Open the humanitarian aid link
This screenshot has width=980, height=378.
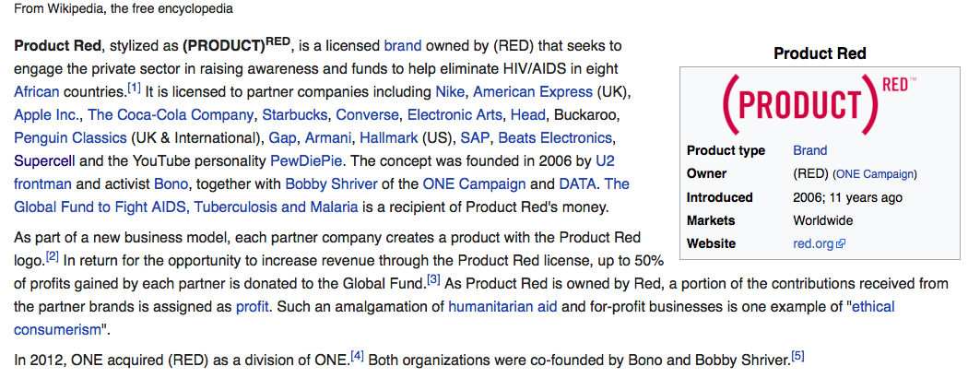tap(502, 306)
